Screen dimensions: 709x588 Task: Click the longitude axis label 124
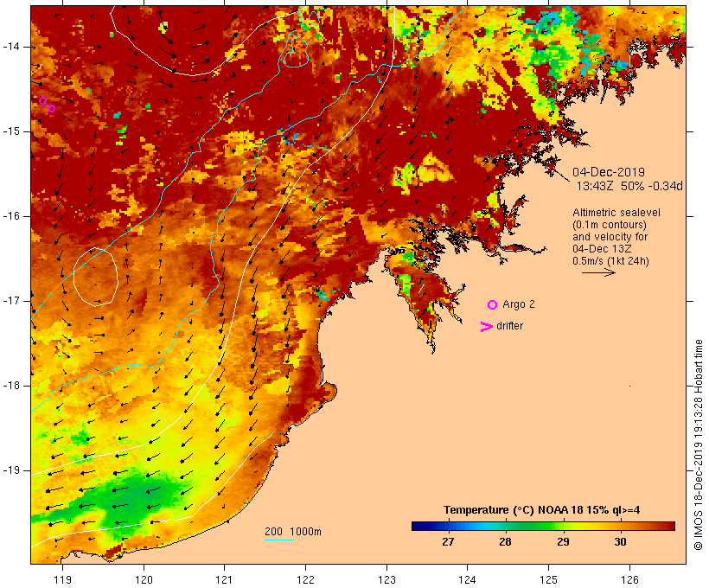pos(467,579)
